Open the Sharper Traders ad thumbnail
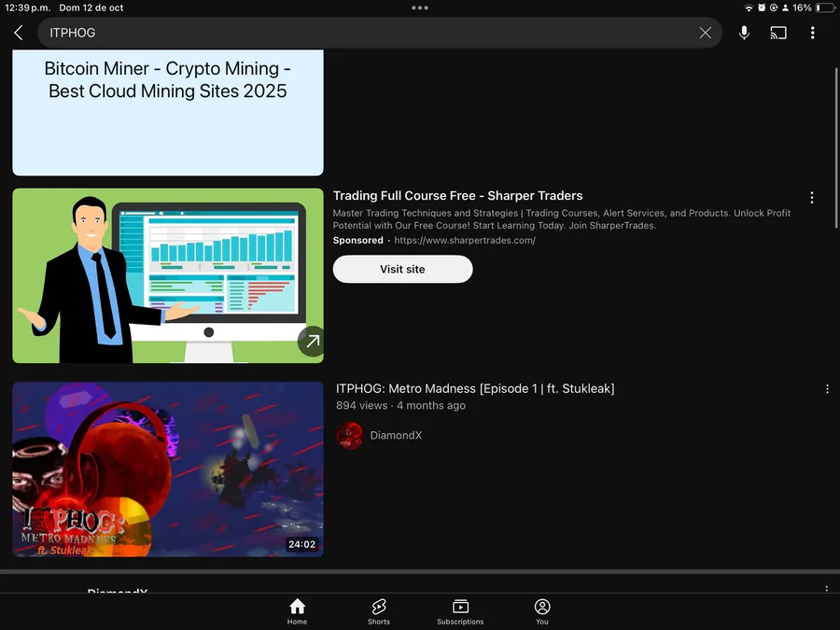The height and width of the screenshot is (630, 840). [x=168, y=275]
